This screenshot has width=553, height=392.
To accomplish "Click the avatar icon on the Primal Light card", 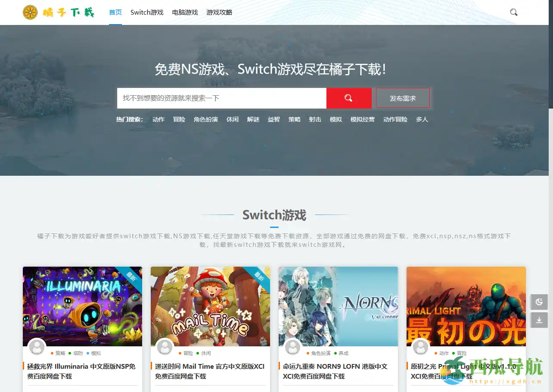I will point(420,347).
